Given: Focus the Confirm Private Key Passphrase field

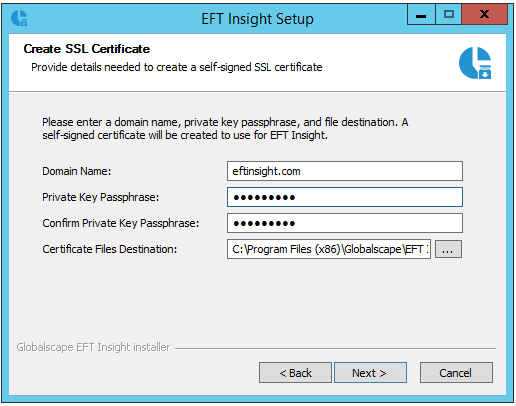Looking at the screenshot, I should coord(345,223).
